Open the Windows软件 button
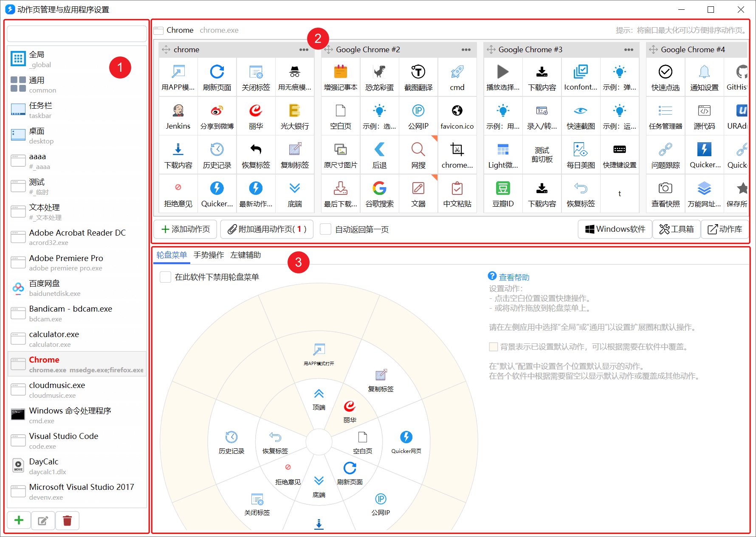 coord(615,229)
